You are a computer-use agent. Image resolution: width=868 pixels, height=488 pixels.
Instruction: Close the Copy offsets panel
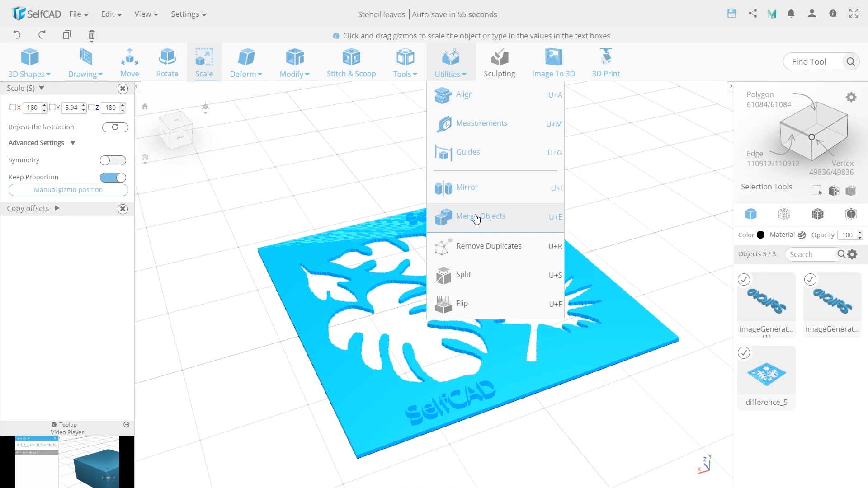[x=123, y=209]
